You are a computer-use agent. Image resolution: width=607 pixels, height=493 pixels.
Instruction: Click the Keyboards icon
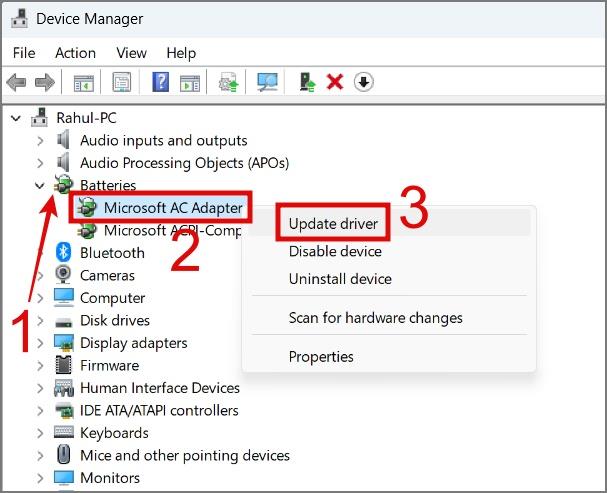pos(64,432)
